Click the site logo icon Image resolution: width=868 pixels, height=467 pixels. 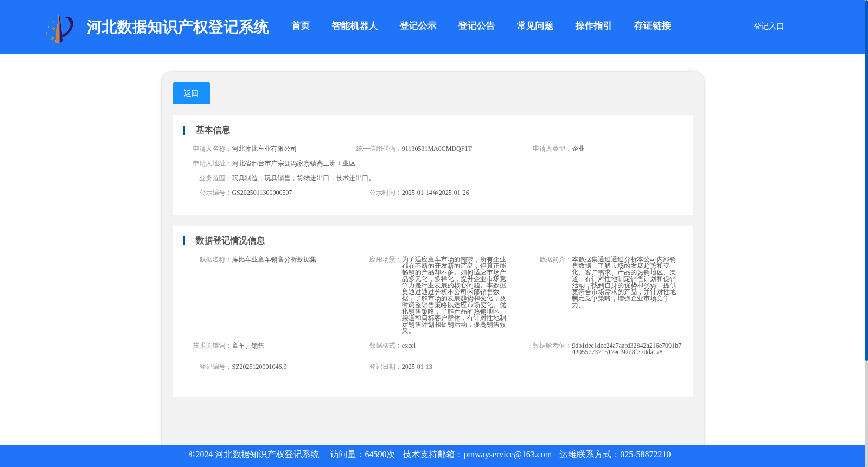click(x=59, y=29)
